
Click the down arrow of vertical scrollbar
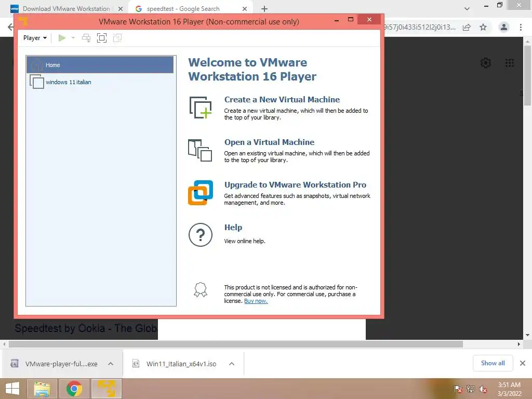pos(527,335)
